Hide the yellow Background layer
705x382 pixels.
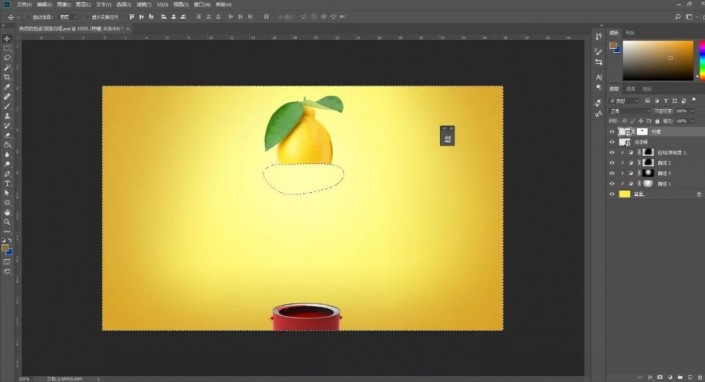tap(611, 194)
